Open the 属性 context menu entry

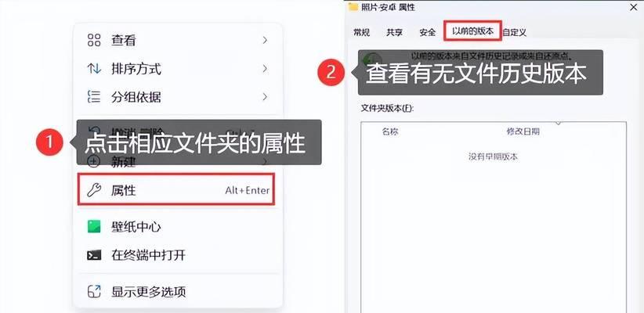176,190
